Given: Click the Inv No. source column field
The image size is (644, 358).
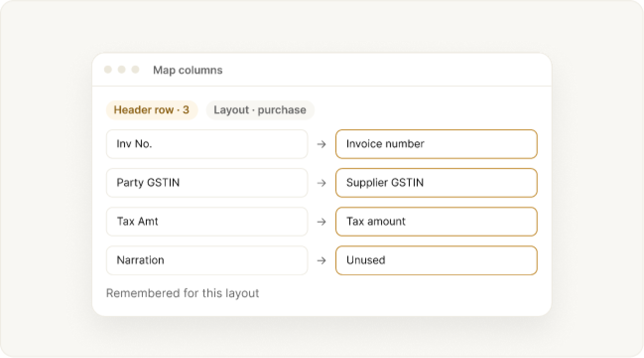Looking at the screenshot, I should [207, 144].
